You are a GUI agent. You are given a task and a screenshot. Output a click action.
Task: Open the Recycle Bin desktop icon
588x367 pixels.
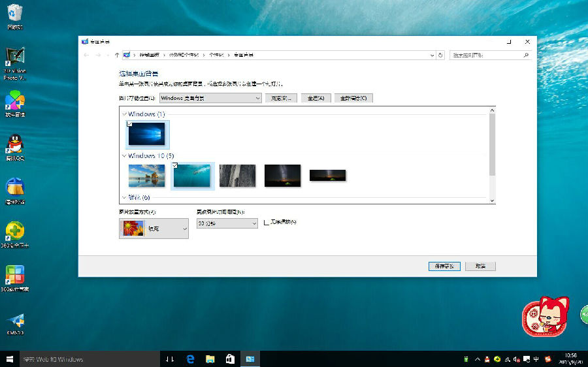coord(14,14)
